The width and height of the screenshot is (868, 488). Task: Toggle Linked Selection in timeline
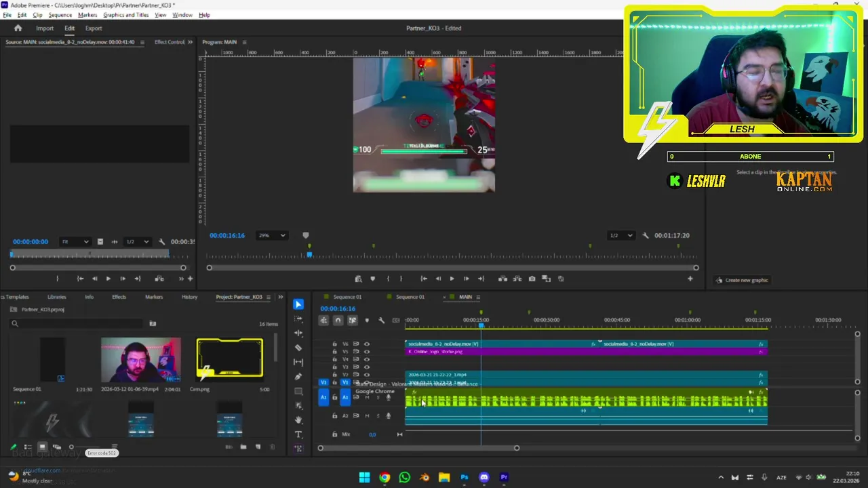[352, 321]
